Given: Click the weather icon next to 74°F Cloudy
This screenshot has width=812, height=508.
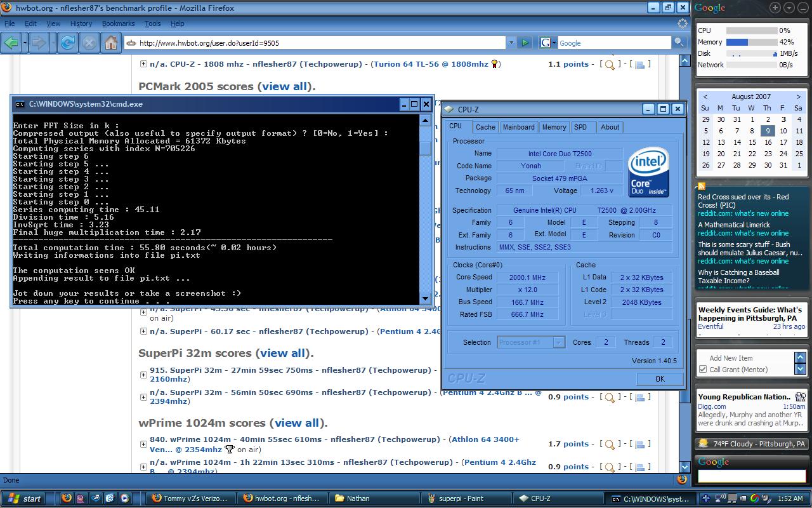Looking at the screenshot, I should click(704, 443).
